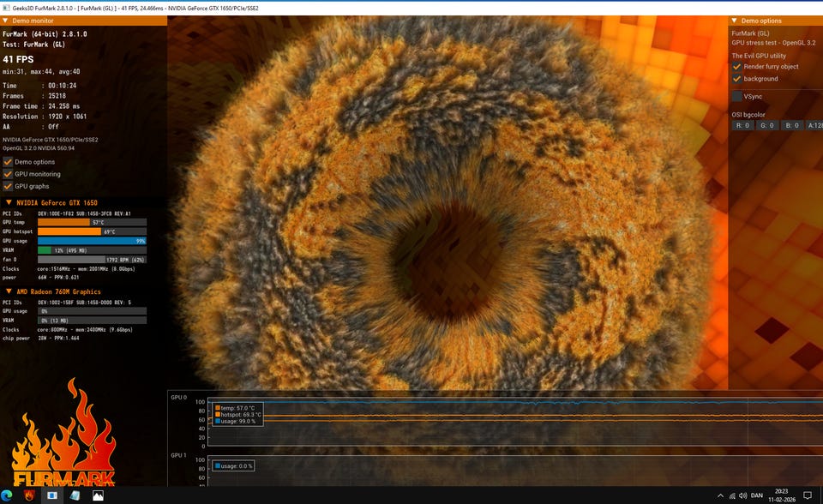This screenshot has width=823, height=504.
Task: Click the volume icon in system tray
Action: point(742,495)
